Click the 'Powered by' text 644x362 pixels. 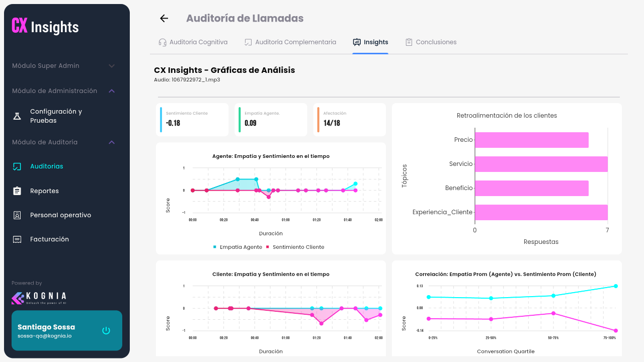pyautogui.click(x=27, y=283)
